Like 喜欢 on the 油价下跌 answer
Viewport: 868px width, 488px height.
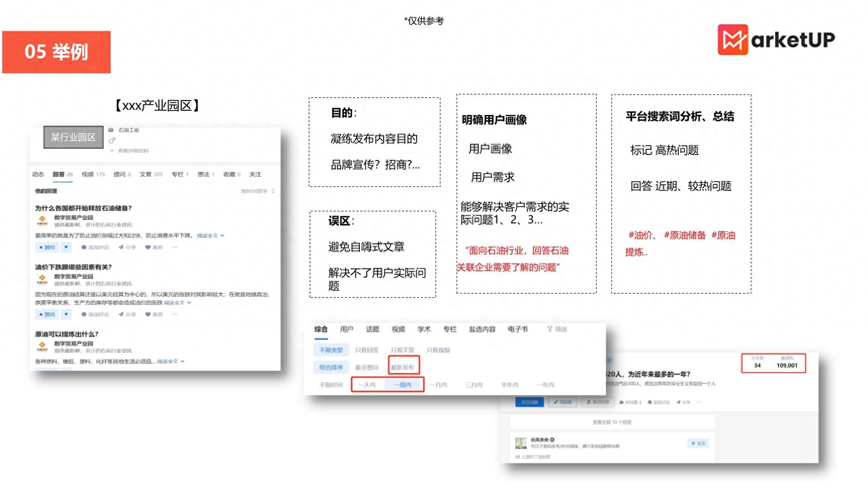point(154,314)
